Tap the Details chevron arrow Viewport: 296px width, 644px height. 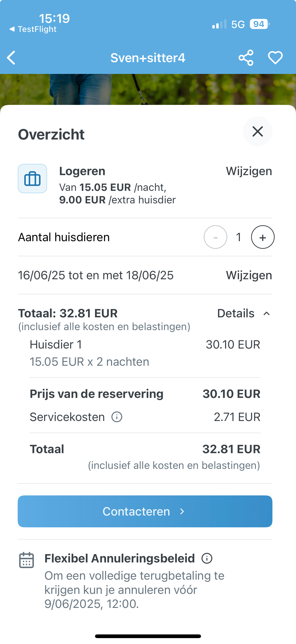[267, 313]
